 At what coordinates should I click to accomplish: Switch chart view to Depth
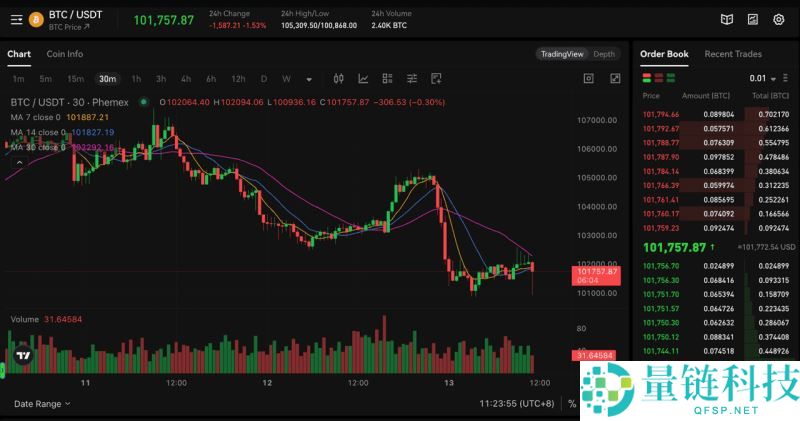(x=604, y=54)
